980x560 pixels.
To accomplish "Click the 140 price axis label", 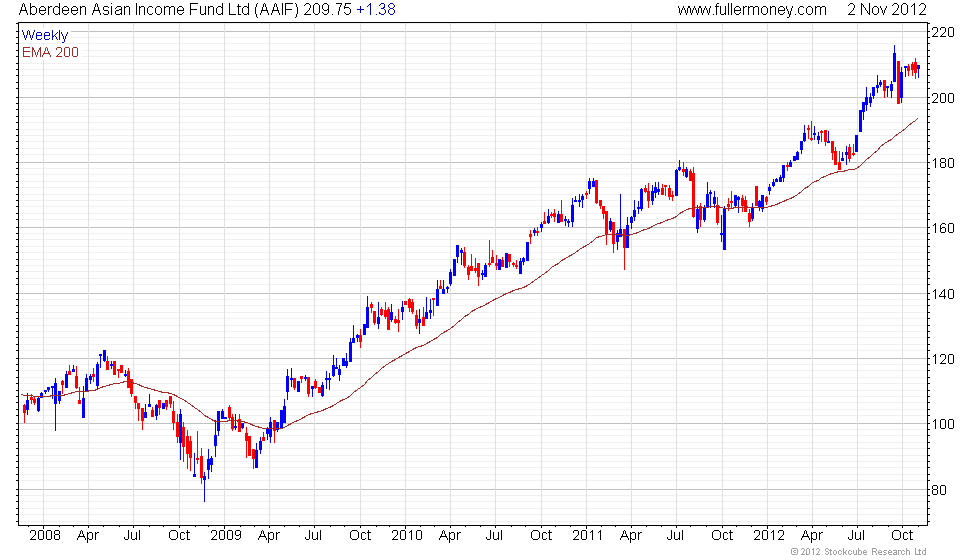I will coord(943,294).
